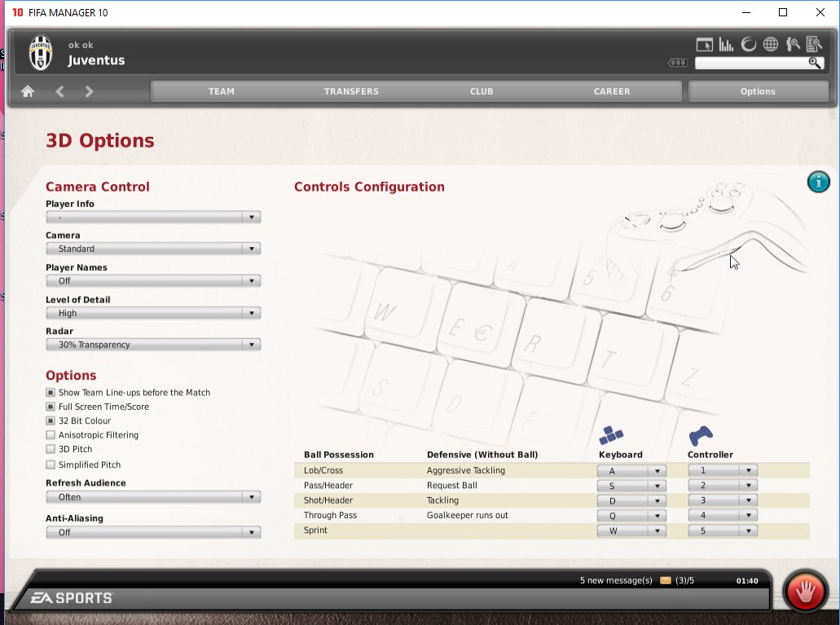Click the 'ok ok' manager name

click(81, 45)
